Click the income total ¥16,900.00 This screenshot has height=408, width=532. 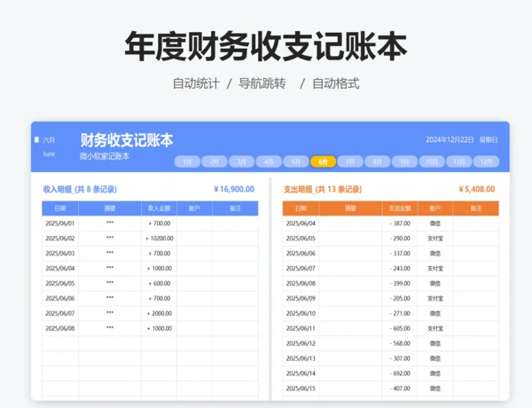click(x=234, y=189)
